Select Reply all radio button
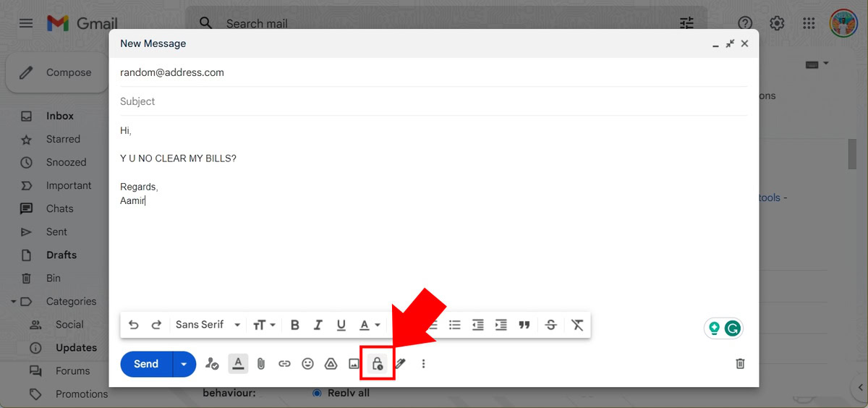 click(316, 393)
